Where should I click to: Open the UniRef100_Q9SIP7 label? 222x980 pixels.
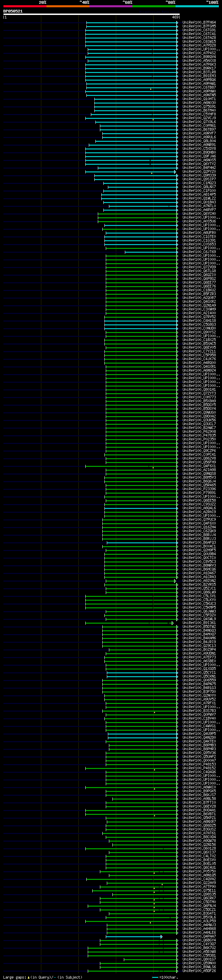[199, 179]
